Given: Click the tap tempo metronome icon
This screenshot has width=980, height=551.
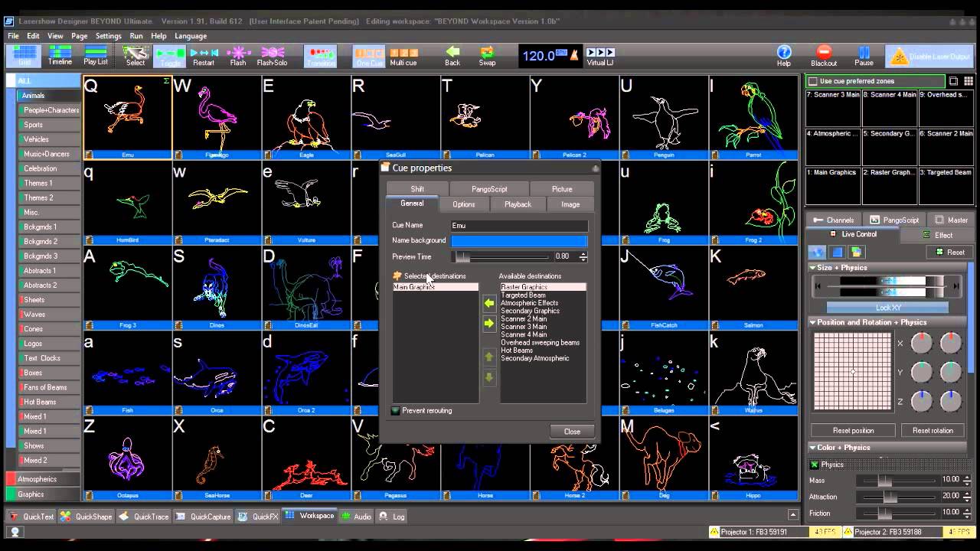Looking at the screenshot, I should [x=573, y=55].
